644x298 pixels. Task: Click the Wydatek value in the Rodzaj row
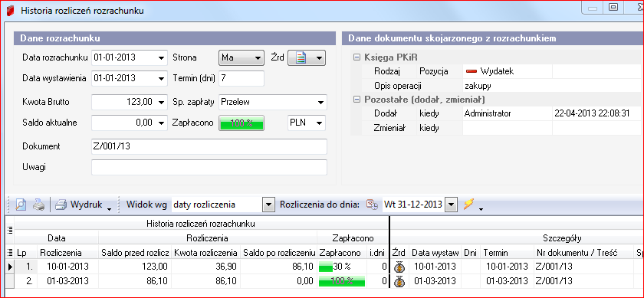497,71
